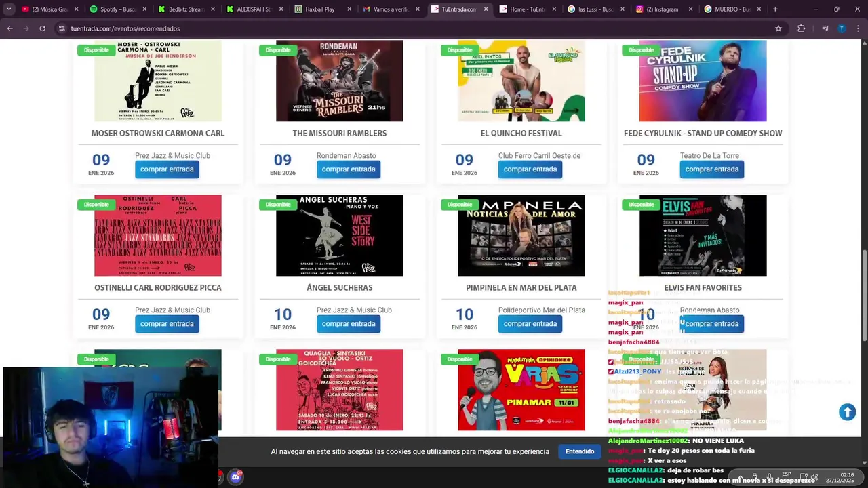The height and width of the screenshot is (488, 868).
Task: Click ELVIS FAN FAVORITES event title
Action: pyautogui.click(x=703, y=288)
